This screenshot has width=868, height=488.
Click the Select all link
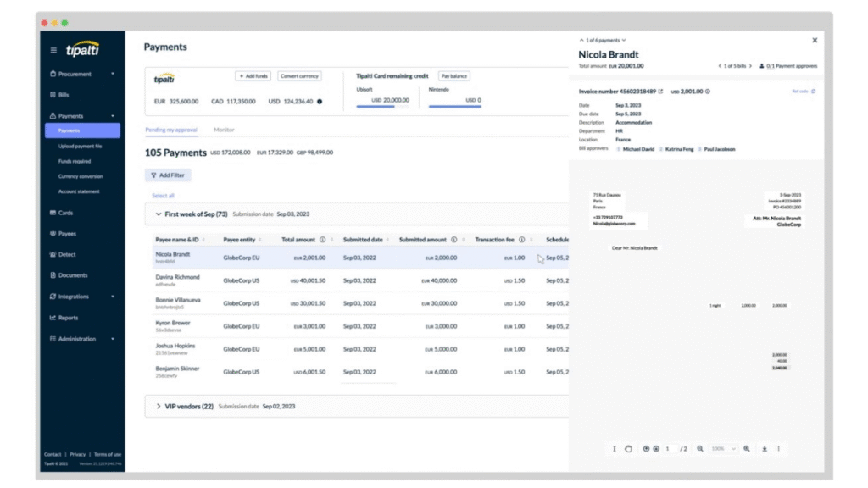coord(163,196)
